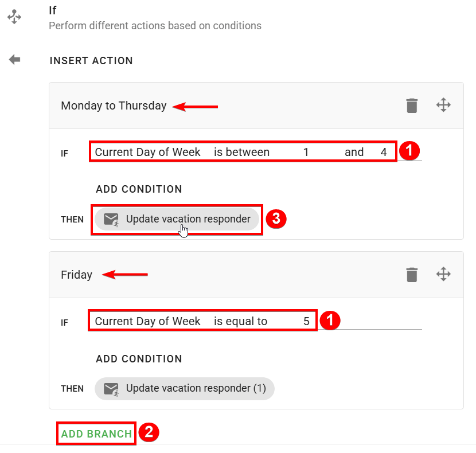Click the 'and' word in between condition
Viewport: 476px width, 453px height.
pos(354,152)
